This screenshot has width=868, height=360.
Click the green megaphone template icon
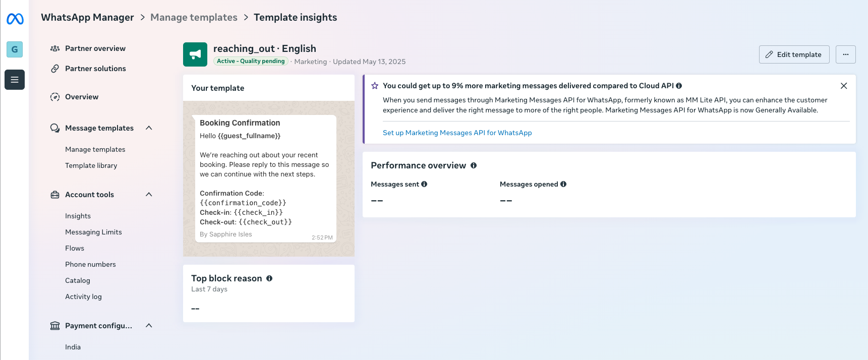point(195,54)
